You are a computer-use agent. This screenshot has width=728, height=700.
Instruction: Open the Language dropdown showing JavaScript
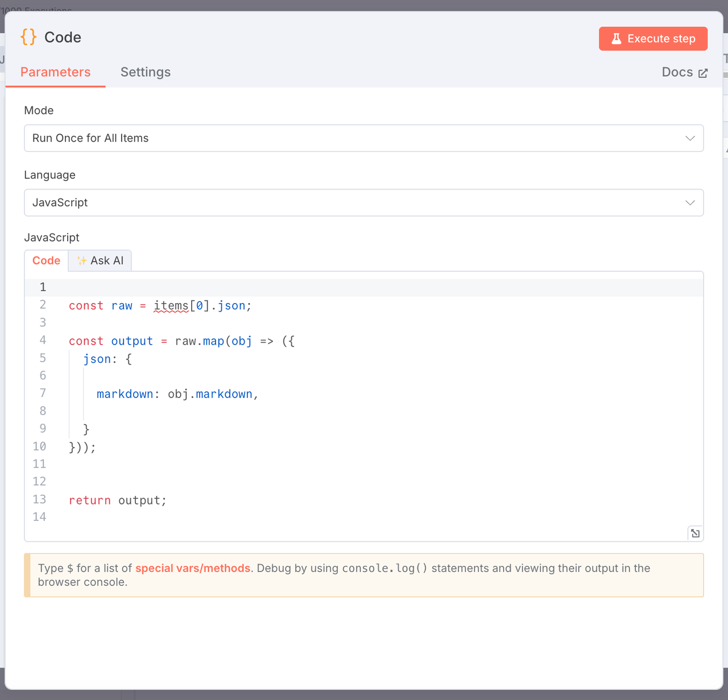click(364, 202)
